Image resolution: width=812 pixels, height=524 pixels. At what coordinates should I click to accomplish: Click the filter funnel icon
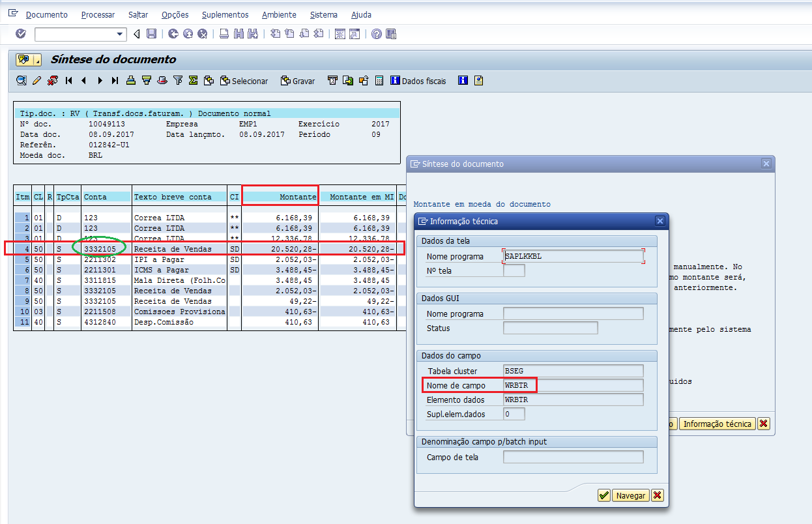(177, 81)
